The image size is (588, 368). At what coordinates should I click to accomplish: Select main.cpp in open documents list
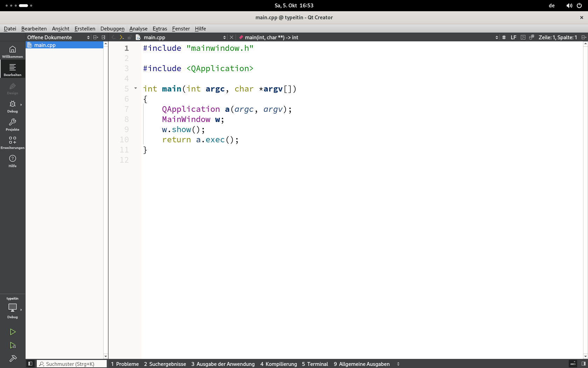(64, 45)
